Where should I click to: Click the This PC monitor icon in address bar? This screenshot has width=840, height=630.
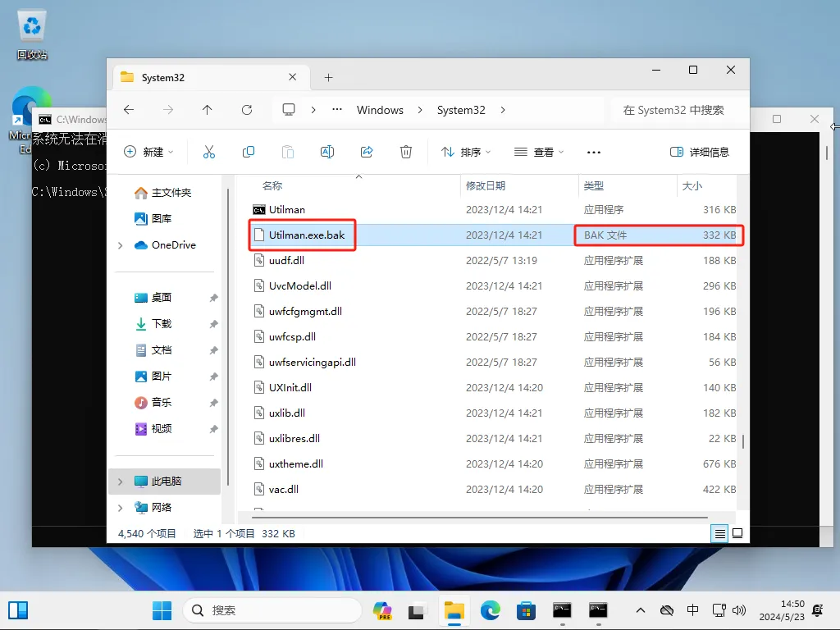pyautogui.click(x=289, y=110)
